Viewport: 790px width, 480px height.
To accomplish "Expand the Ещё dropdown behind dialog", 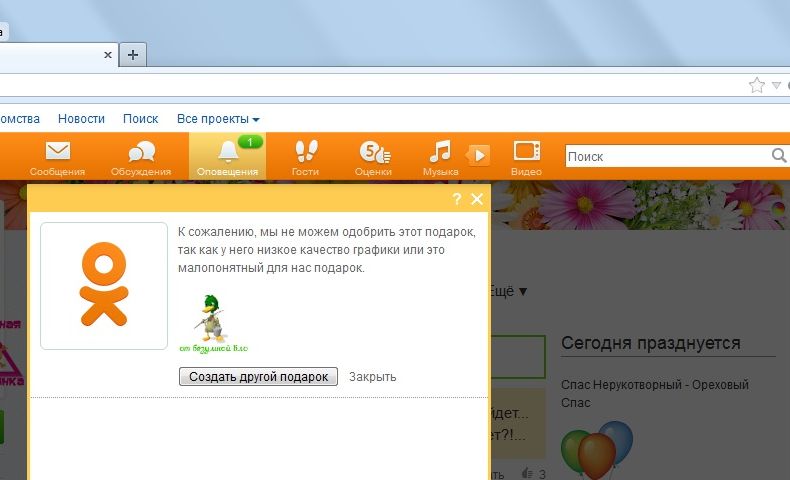I will point(508,291).
